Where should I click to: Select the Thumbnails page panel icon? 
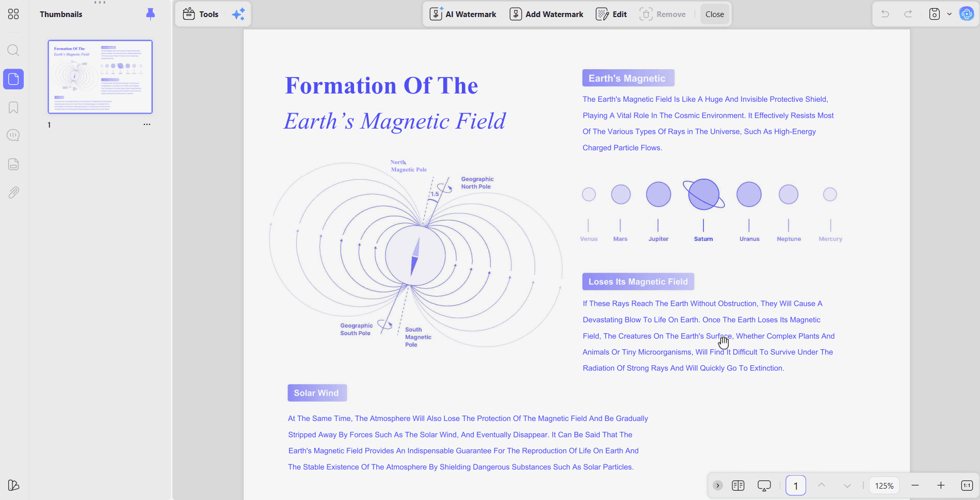[x=13, y=79]
